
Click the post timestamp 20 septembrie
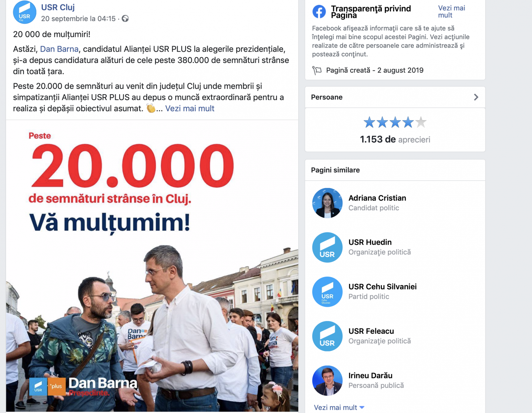click(x=78, y=19)
